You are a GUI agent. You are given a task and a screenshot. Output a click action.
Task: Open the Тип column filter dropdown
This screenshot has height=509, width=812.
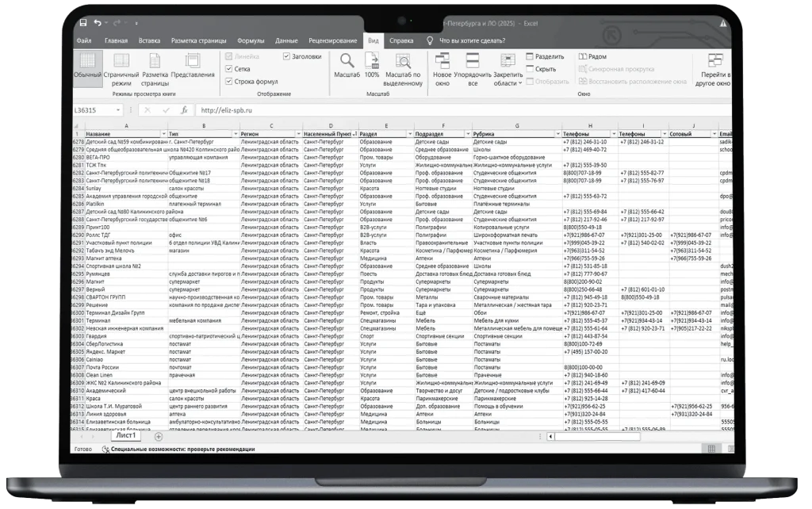(x=236, y=134)
